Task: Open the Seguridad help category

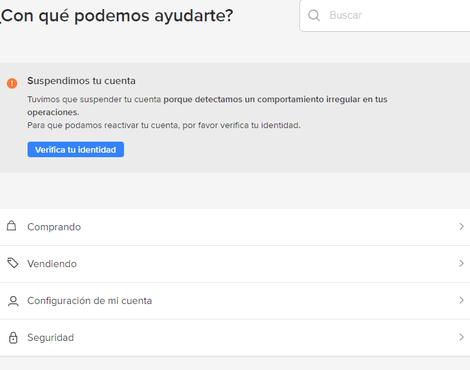Action: [x=235, y=338]
